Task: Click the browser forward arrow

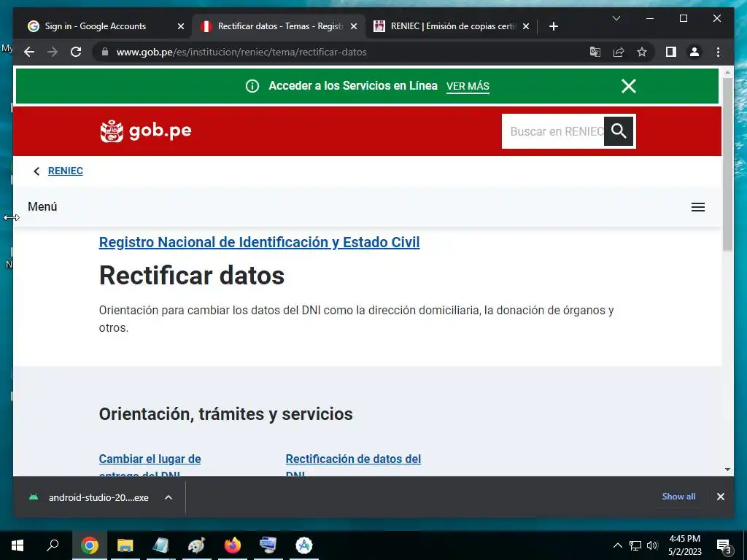Action: click(x=53, y=52)
